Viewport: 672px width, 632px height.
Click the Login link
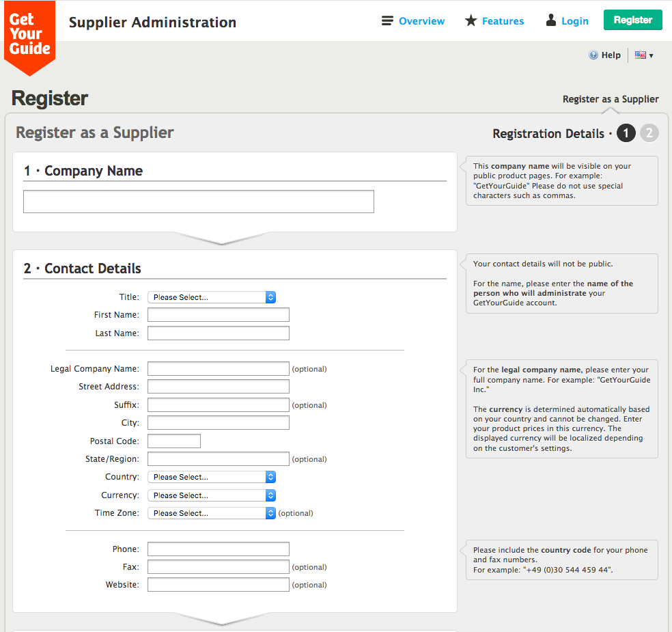click(x=574, y=21)
